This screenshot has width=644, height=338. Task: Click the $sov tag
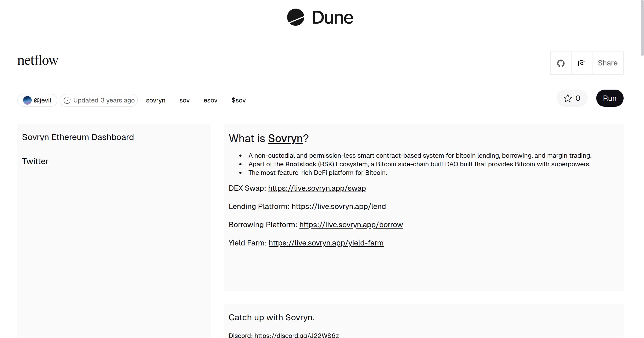[239, 100]
